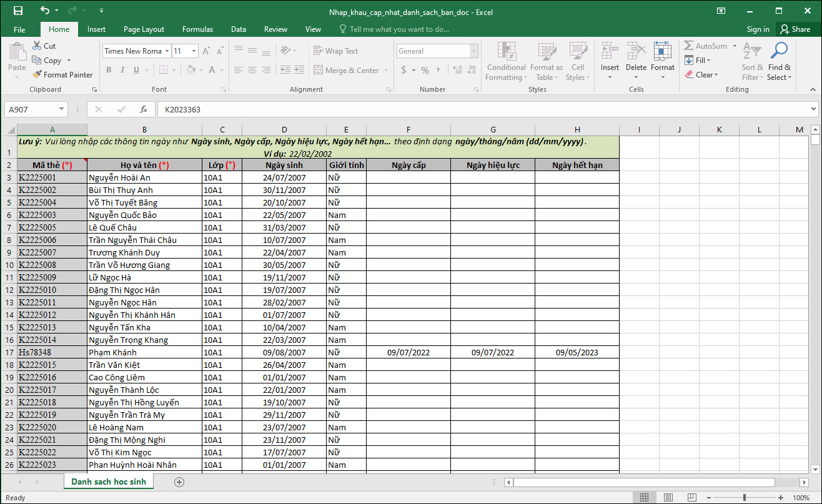Click the Save icon in title bar
Viewport: 822px width, 504px height.
tap(18, 11)
